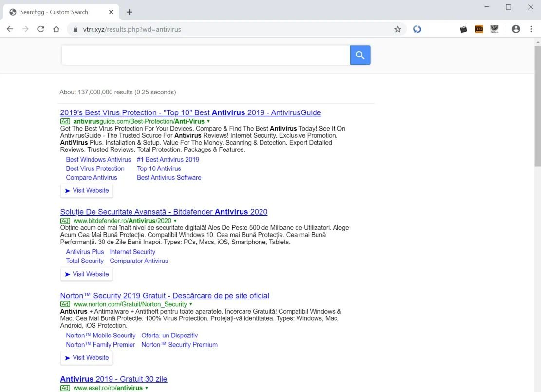The image size is (541, 392).
Task: Close the Searchgg tab
Action: tap(111, 12)
